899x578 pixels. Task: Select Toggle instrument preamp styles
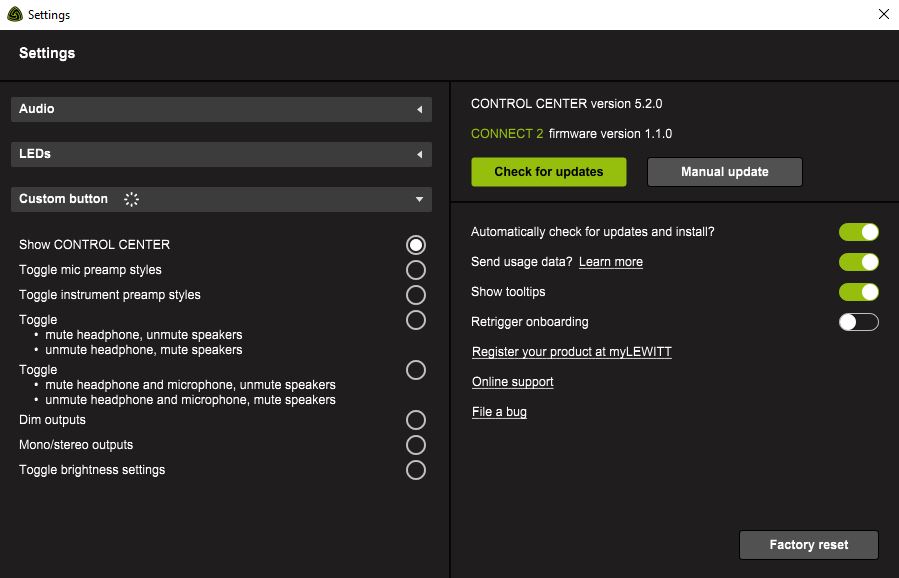coord(415,294)
